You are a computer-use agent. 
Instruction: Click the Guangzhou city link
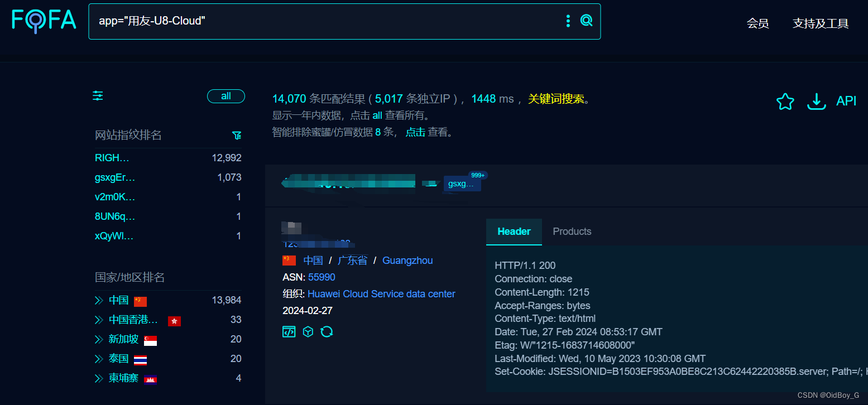click(x=407, y=261)
